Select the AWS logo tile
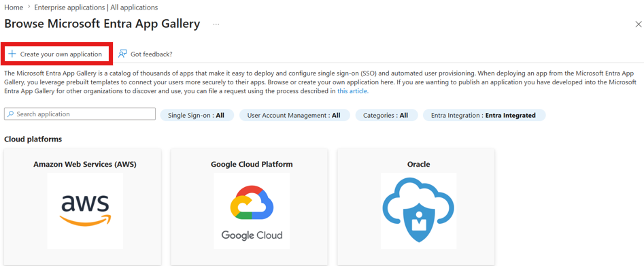The height and width of the screenshot is (266, 644). pyautogui.click(x=84, y=210)
